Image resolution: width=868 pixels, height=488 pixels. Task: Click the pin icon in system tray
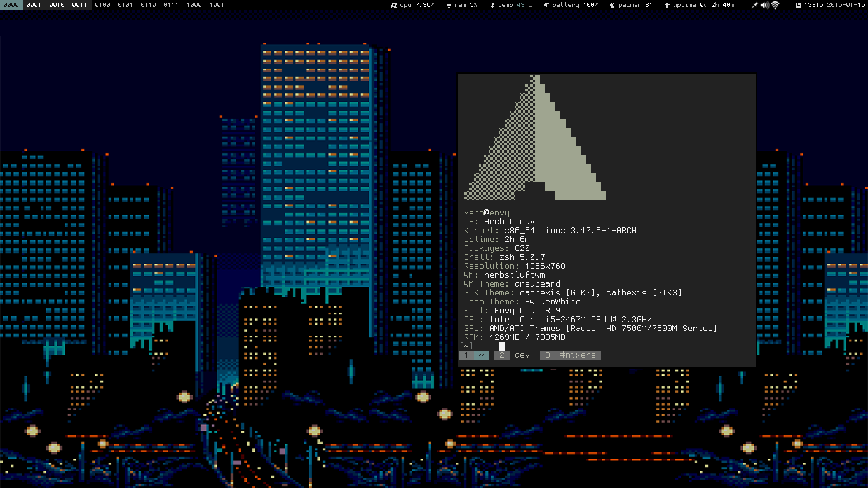pyautogui.click(x=754, y=5)
